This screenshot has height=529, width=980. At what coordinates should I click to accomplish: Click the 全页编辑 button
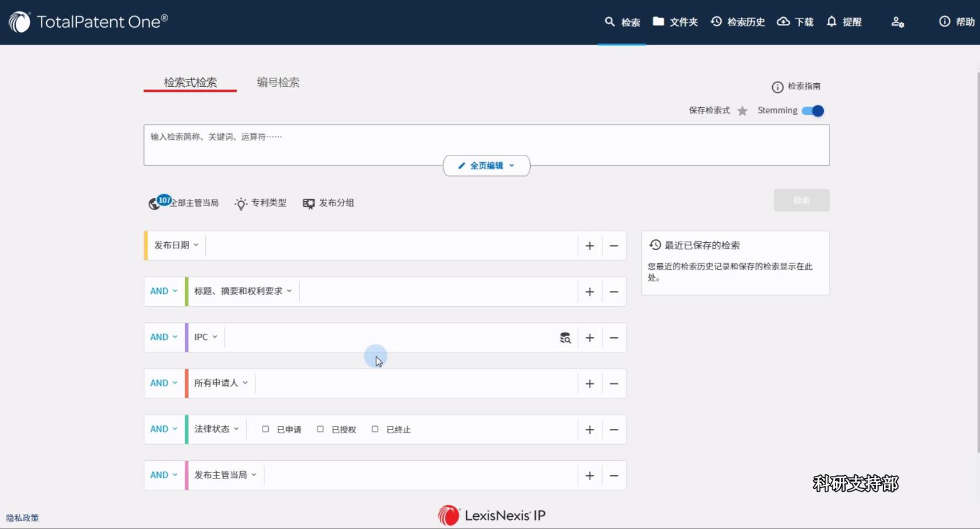[x=487, y=166]
